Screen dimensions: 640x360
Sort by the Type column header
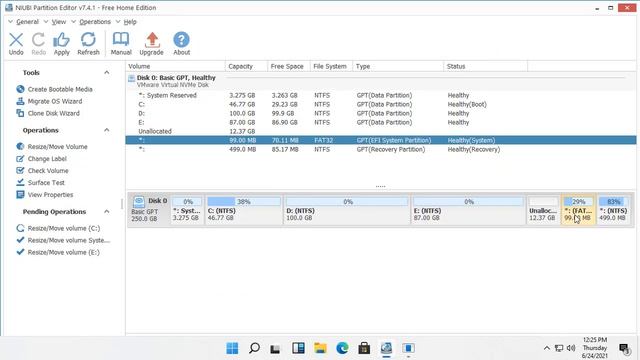coord(398,66)
